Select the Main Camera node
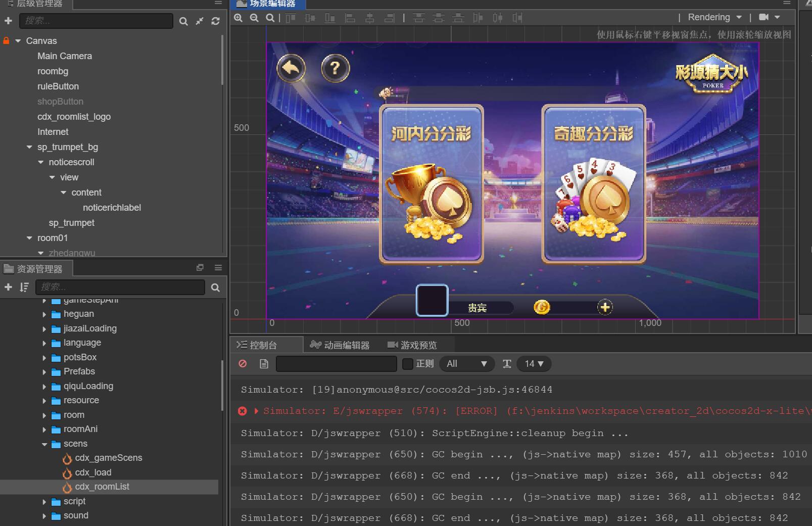 tap(65, 56)
